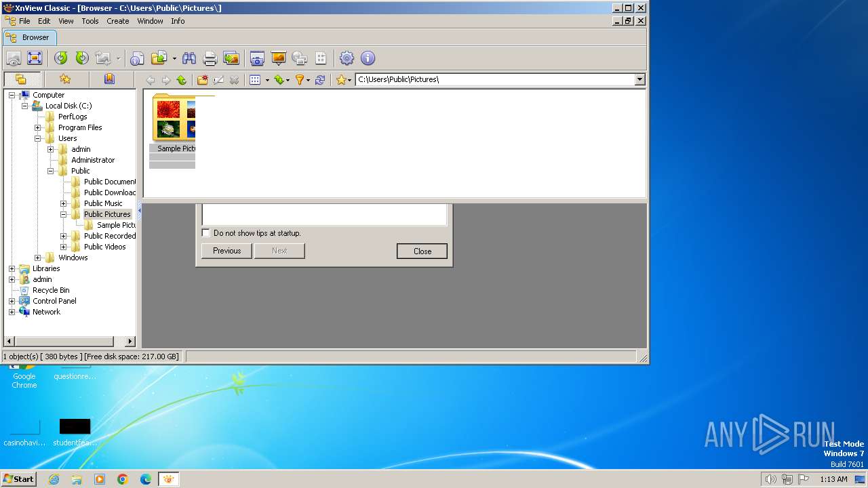Open the address path dropdown arrow
Viewport: 868px width, 488px height.
point(639,80)
